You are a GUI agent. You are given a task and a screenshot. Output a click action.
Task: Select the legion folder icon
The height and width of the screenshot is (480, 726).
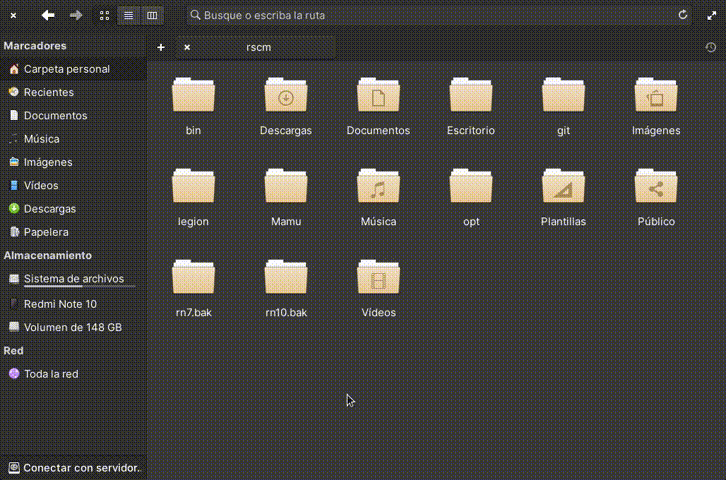click(x=193, y=186)
